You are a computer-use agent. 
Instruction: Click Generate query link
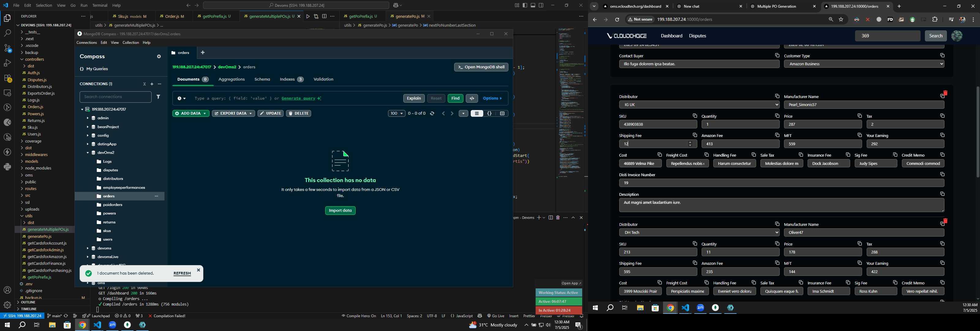[298, 99]
